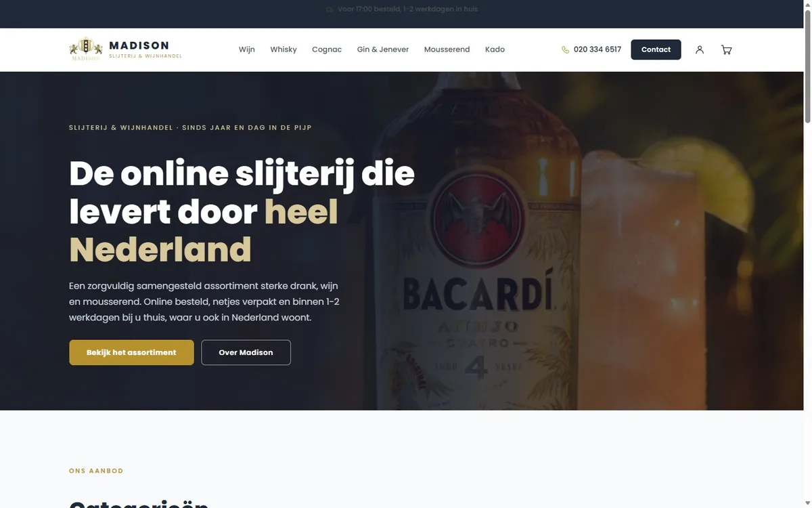The image size is (812, 508).
Task: Open the Wijn menu item
Action: point(247,49)
